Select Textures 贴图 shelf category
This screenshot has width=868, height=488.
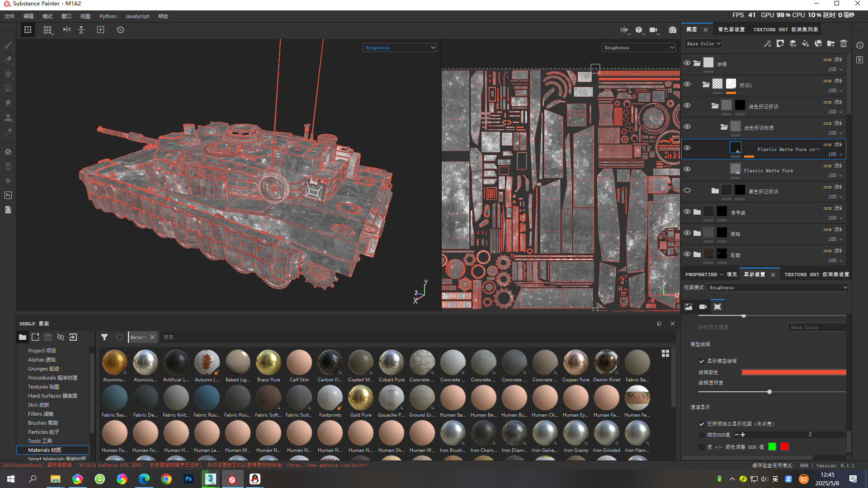43,387
